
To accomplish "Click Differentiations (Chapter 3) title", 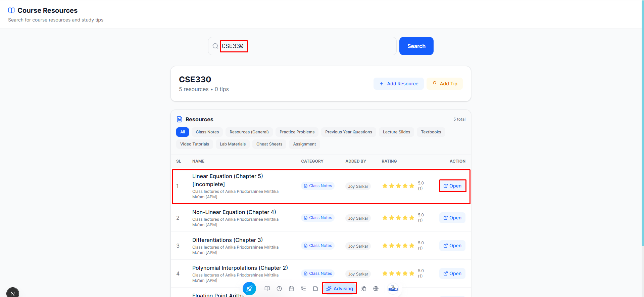I will [x=228, y=240].
